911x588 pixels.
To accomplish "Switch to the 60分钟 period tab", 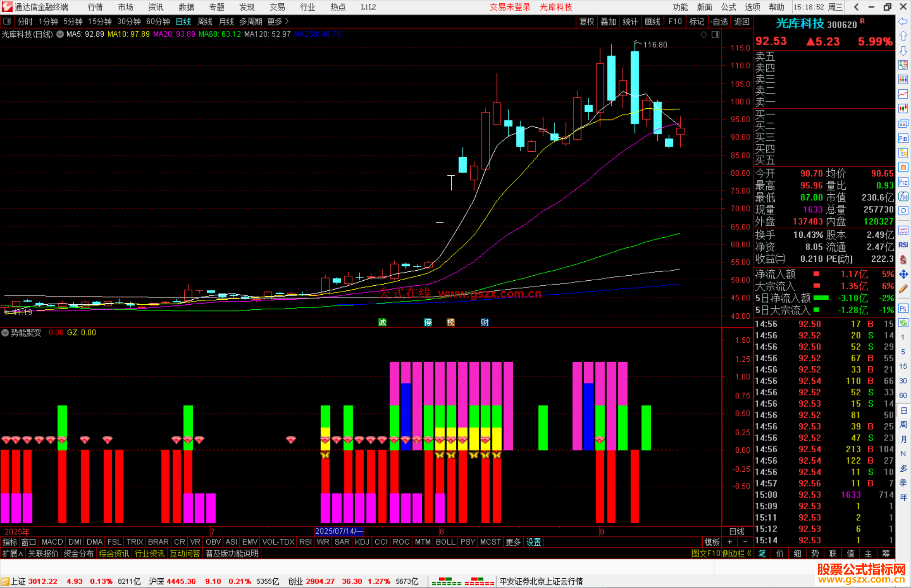I will point(158,21).
